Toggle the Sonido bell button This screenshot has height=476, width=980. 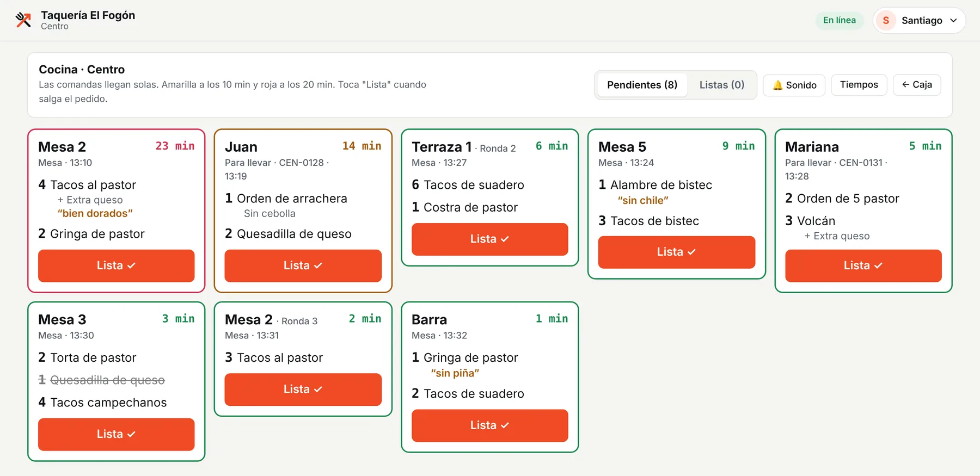click(794, 85)
